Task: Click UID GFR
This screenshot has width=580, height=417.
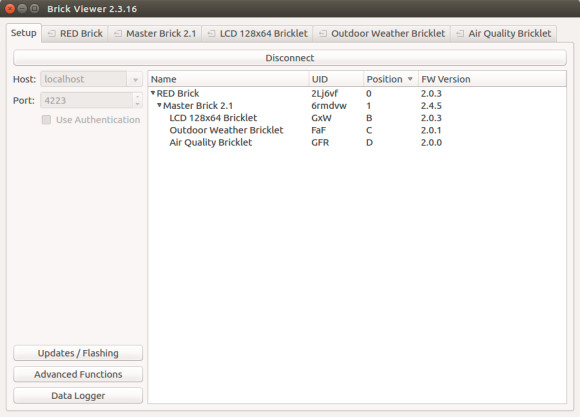Action: [x=320, y=142]
